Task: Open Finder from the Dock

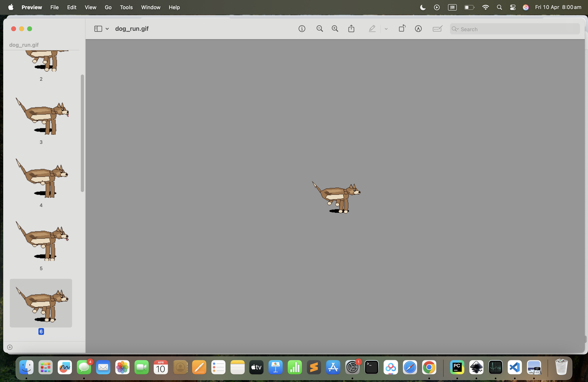Action: (26, 367)
